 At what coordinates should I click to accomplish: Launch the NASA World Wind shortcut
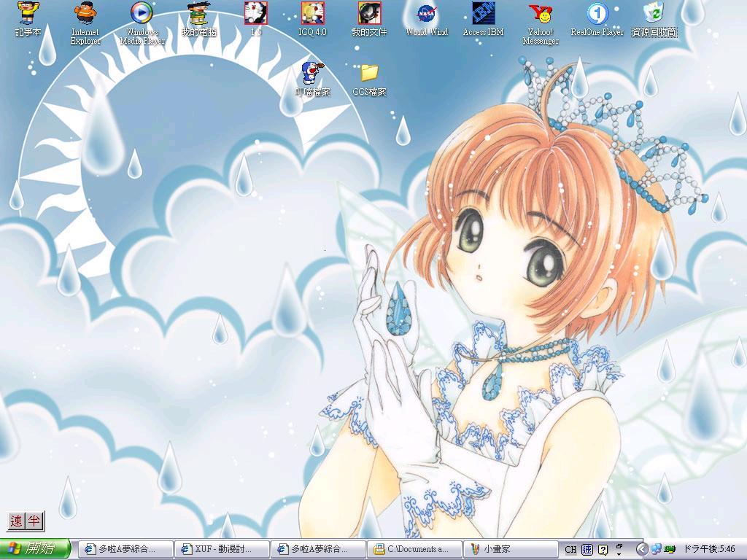[427, 19]
